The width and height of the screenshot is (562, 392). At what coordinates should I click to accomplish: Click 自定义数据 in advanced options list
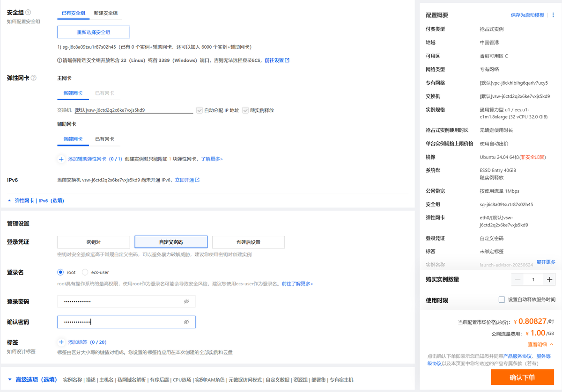click(277, 380)
